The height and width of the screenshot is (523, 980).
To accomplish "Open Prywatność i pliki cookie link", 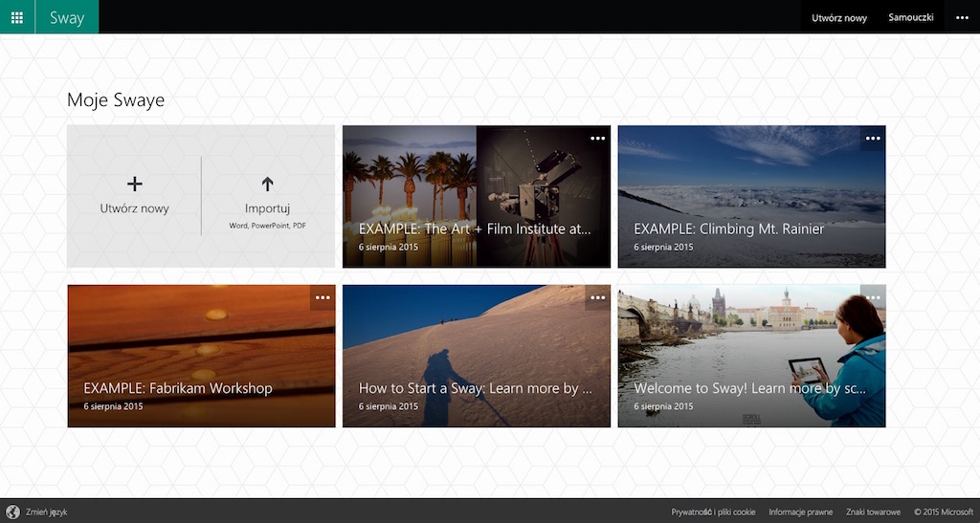I will [x=713, y=512].
